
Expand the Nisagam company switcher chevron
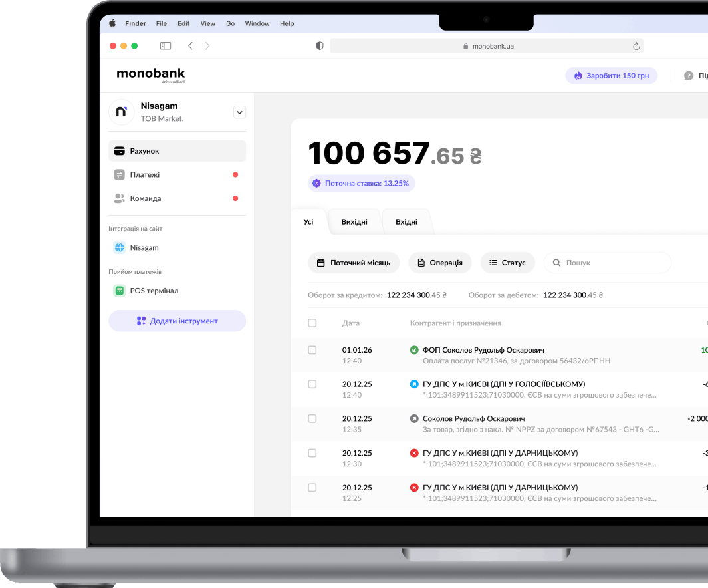(240, 112)
